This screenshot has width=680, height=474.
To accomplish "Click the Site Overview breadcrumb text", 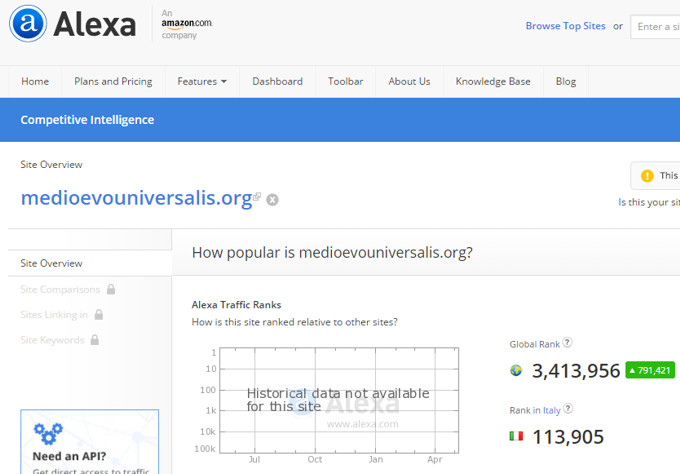I will (x=51, y=164).
